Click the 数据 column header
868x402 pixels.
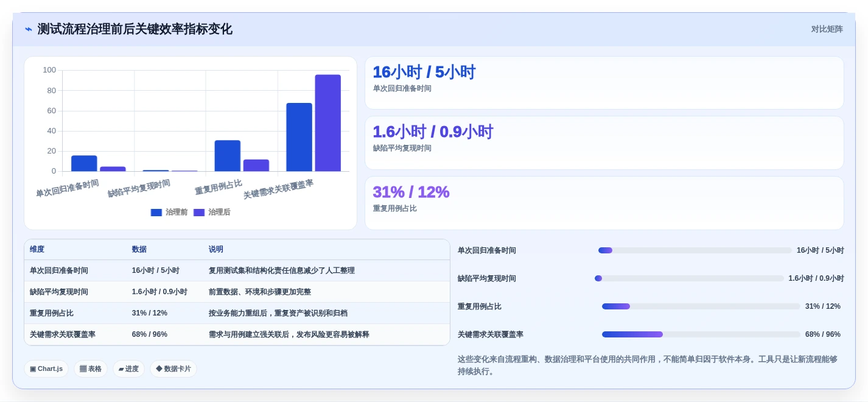coord(139,249)
